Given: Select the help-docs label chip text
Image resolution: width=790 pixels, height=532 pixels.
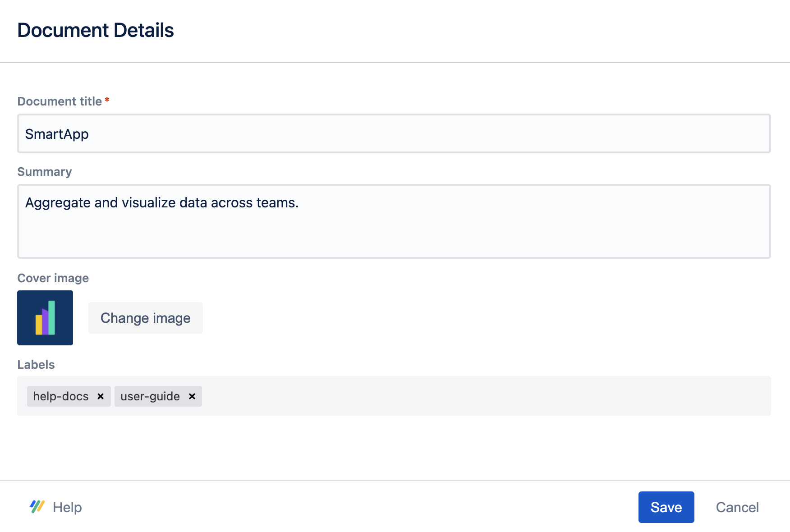Looking at the screenshot, I should (61, 396).
